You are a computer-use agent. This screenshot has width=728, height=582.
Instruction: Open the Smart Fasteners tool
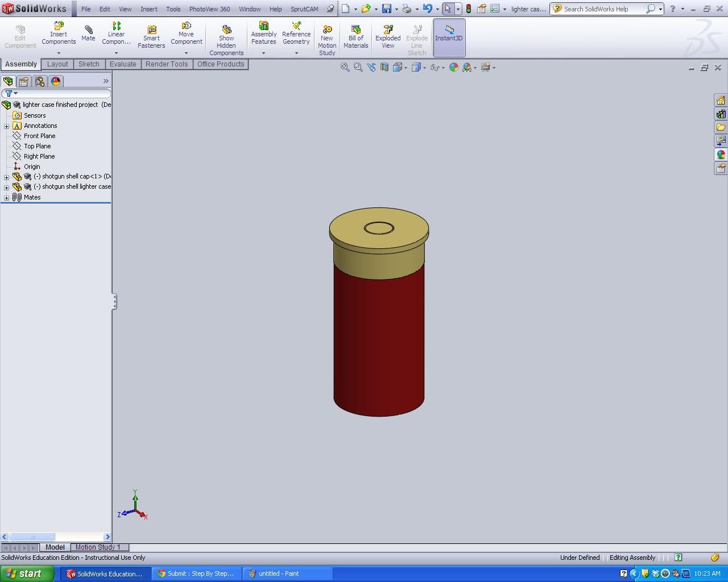click(151, 34)
